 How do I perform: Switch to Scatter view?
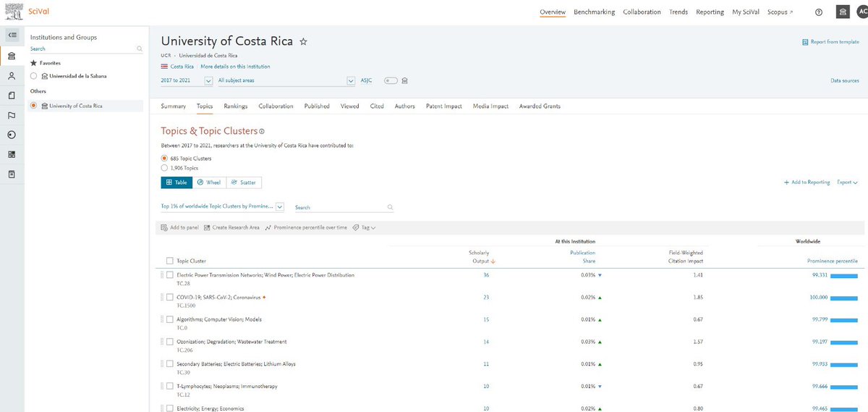click(x=244, y=182)
